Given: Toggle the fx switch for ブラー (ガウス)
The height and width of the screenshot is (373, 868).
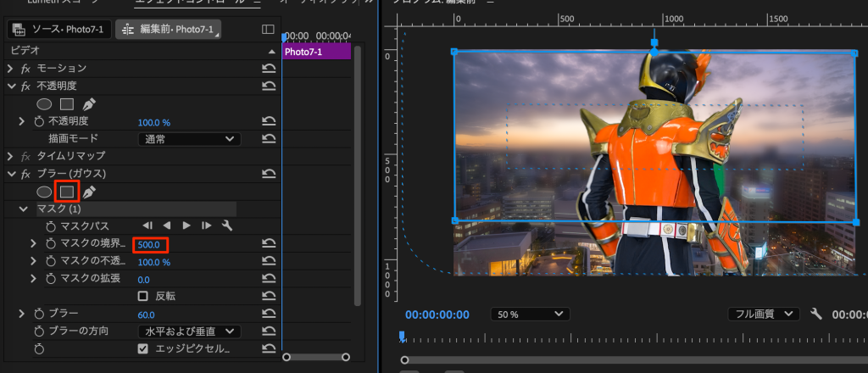Looking at the screenshot, I should 26,174.
